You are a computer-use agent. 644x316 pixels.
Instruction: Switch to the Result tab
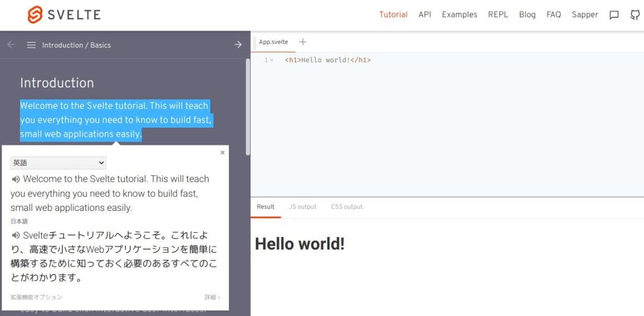[x=265, y=207]
